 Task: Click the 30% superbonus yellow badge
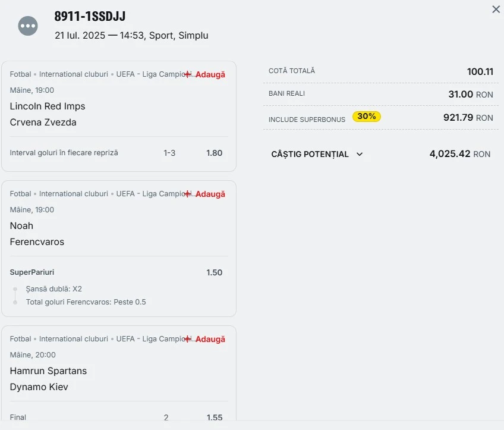point(367,117)
